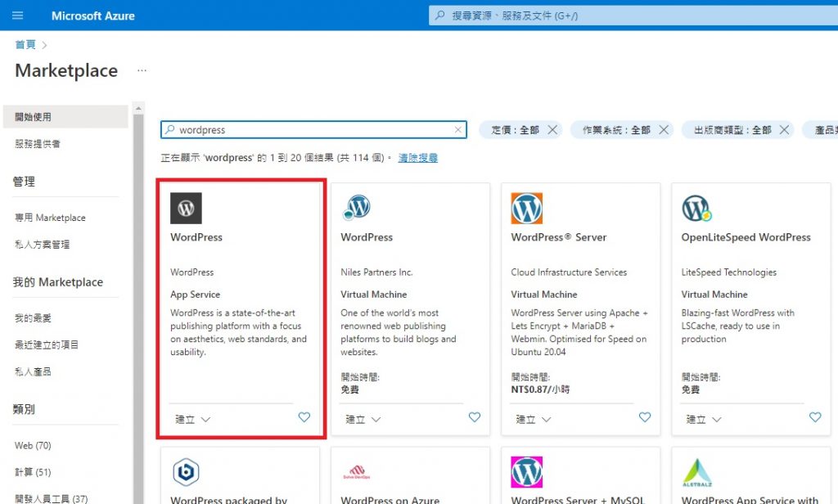Image resolution: width=838 pixels, height=504 pixels.
Task: Click the Cloud Infrastructure Services publisher text
Action: [x=569, y=272]
